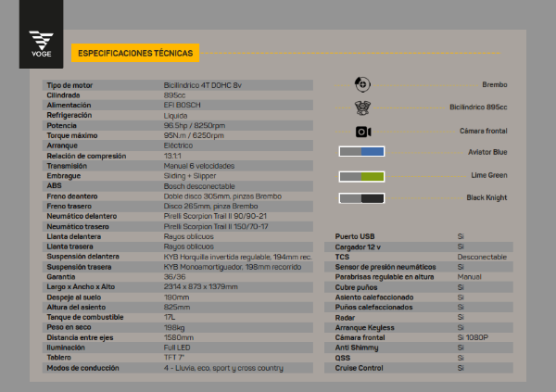The height and width of the screenshot is (392, 556).
Task: Click the VOGE logo
Action: (41, 44)
